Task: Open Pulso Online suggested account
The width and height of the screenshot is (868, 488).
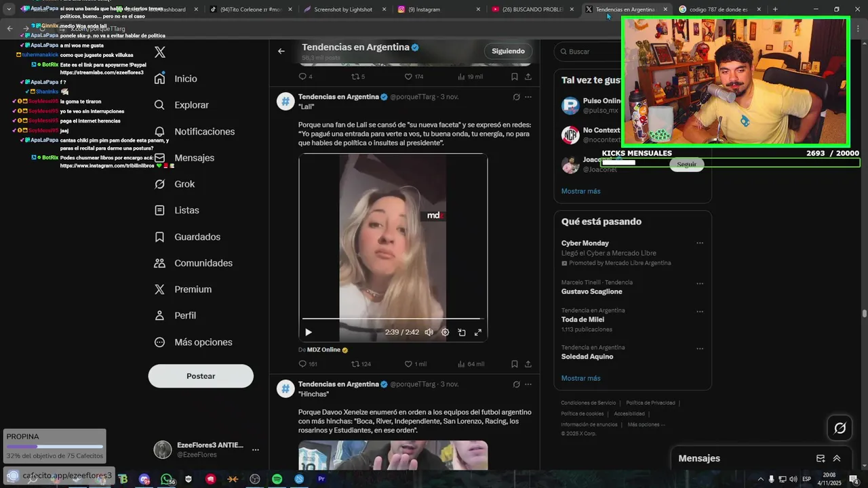Action: pyautogui.click(x=591, y=106)
